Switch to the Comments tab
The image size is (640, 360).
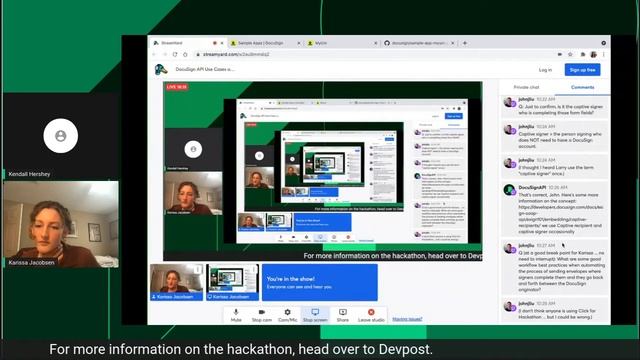[582, 87]
